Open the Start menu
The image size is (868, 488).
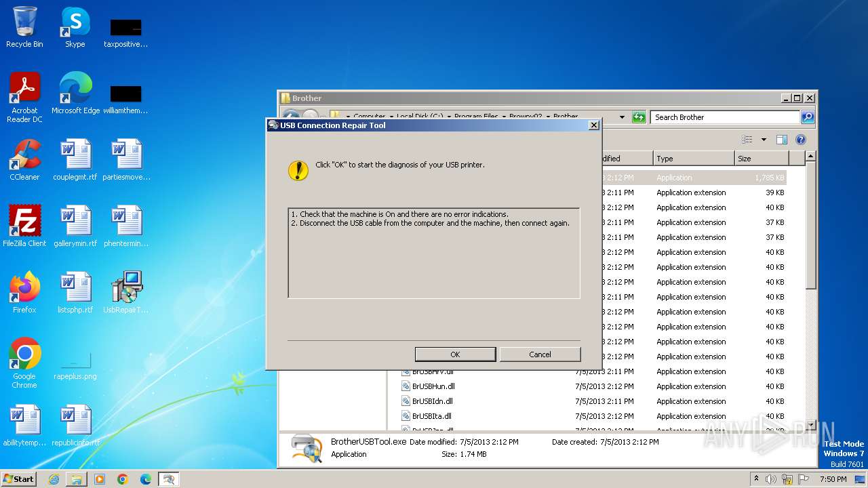click(x=19, y=479)
